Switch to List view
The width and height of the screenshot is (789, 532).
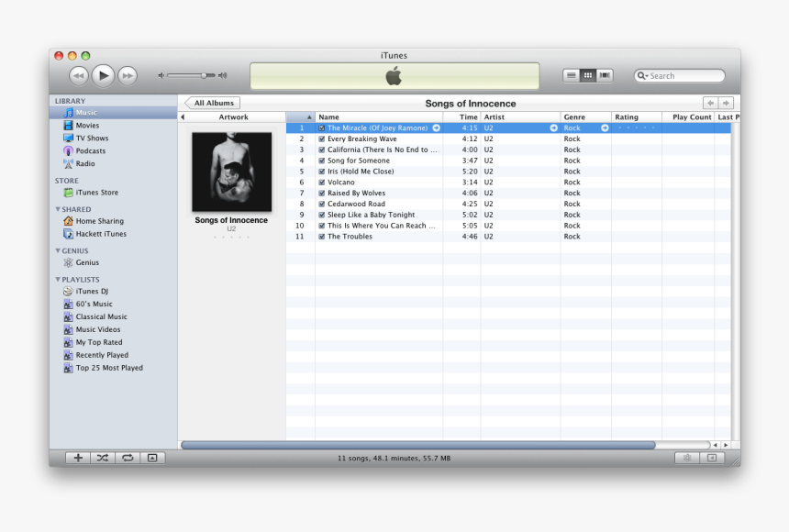[571, 75]
